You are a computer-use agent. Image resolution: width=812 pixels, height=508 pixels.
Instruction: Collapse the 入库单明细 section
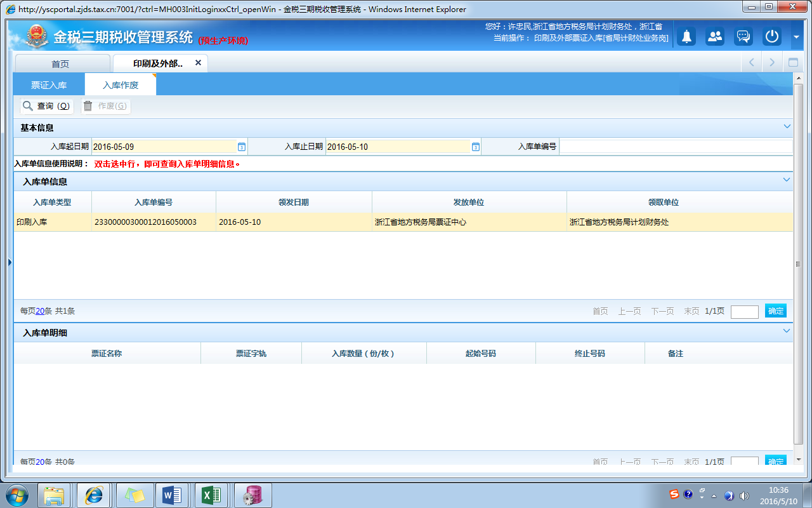787,331
